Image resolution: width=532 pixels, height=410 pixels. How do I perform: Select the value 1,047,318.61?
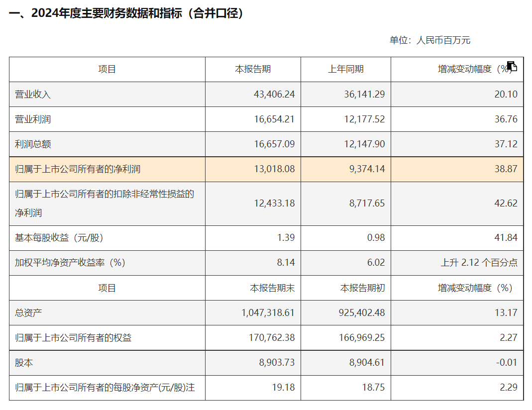click(268, 312)
